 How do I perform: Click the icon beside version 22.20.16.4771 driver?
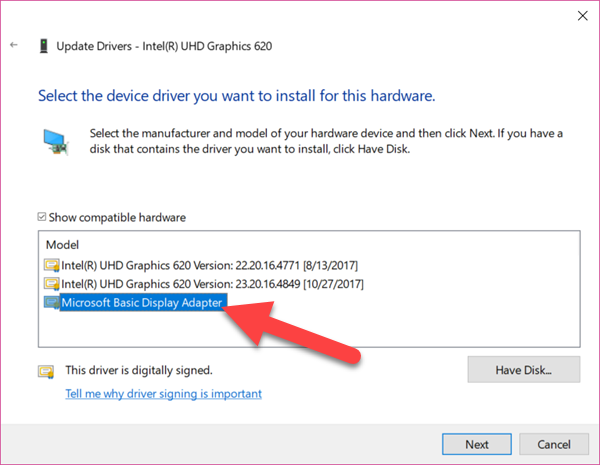51,265
